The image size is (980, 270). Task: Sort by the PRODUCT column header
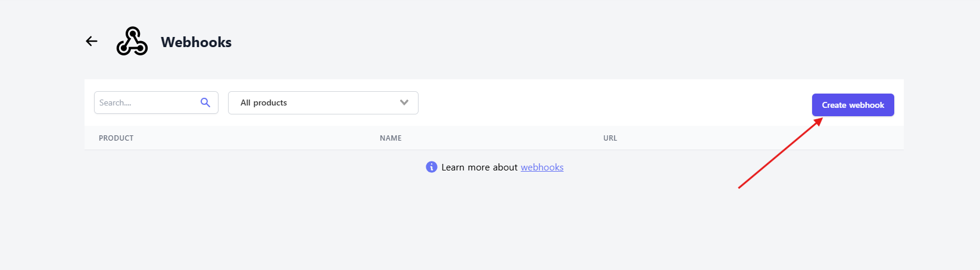116,138
